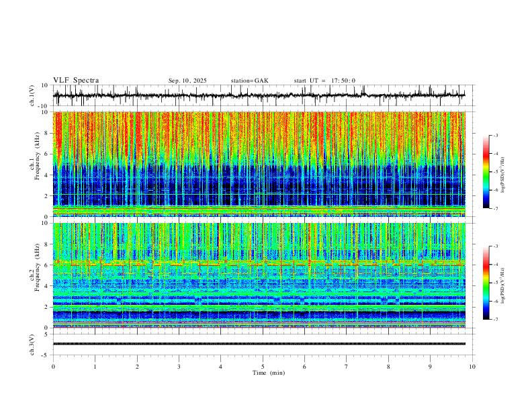Click the ch.2 spectrogram color scale bar
Screen dimensions: 532x411
point(486,283)
